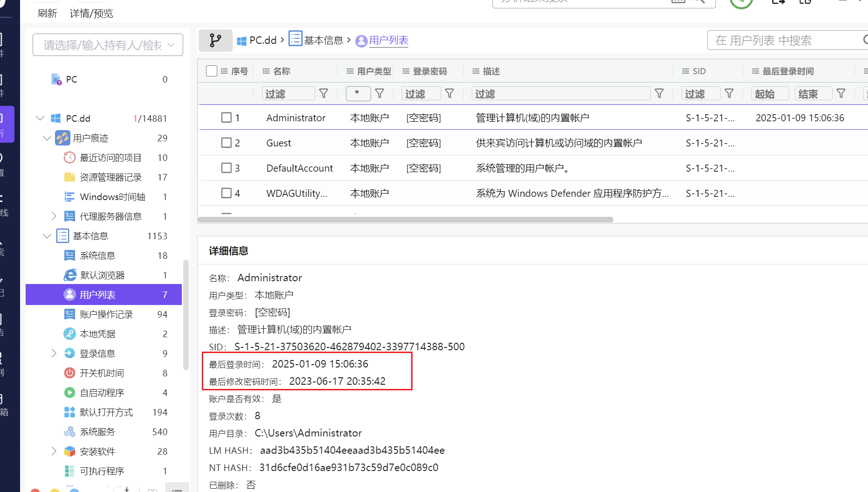The image size is (868, 492).
Task: Click the filter funnel icon for 描述 column
Action: click(659, 94)
